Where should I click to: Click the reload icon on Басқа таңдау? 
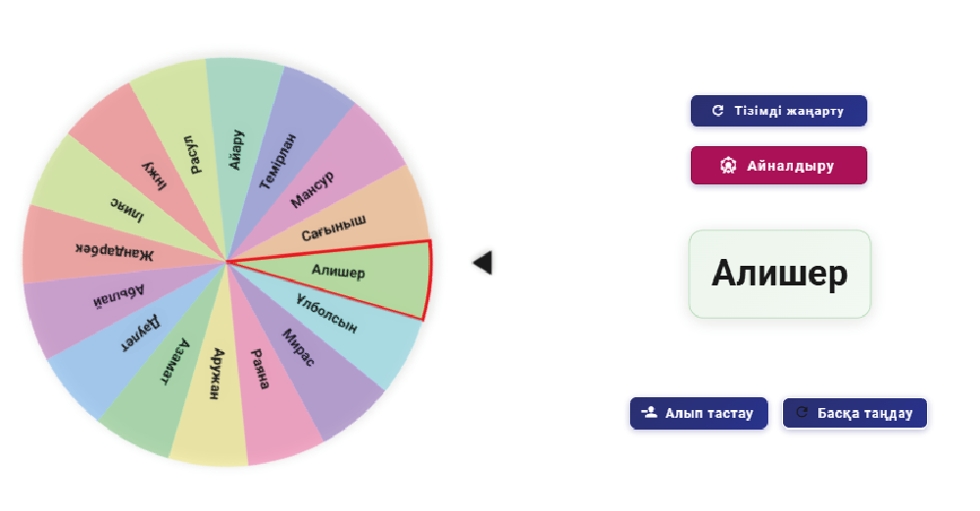coord(802,413)
